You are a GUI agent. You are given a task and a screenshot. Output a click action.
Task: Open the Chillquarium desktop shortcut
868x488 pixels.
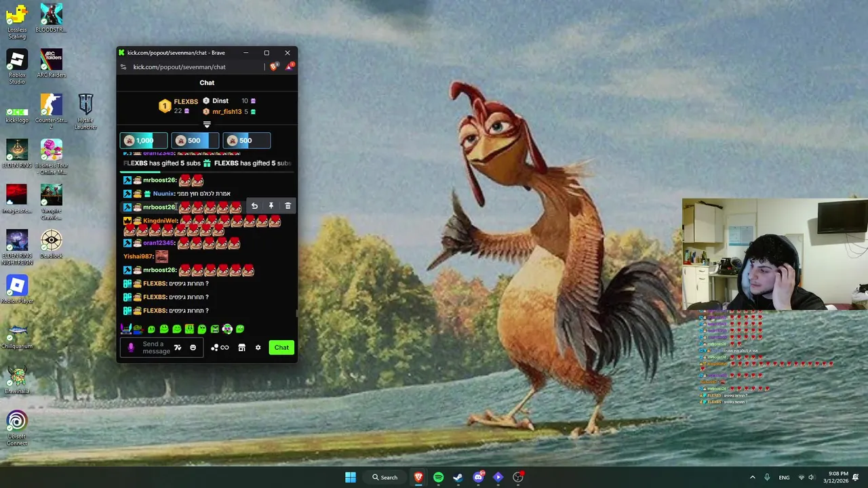[17, 335]
